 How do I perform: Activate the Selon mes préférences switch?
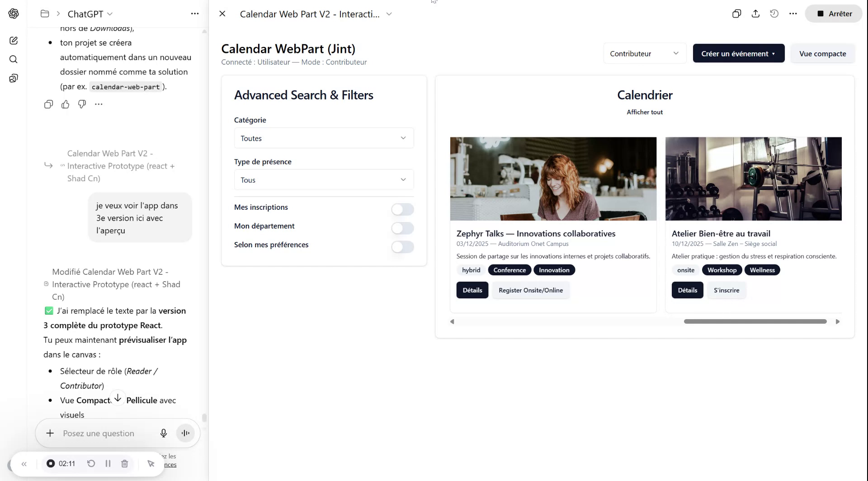[402, 247]
